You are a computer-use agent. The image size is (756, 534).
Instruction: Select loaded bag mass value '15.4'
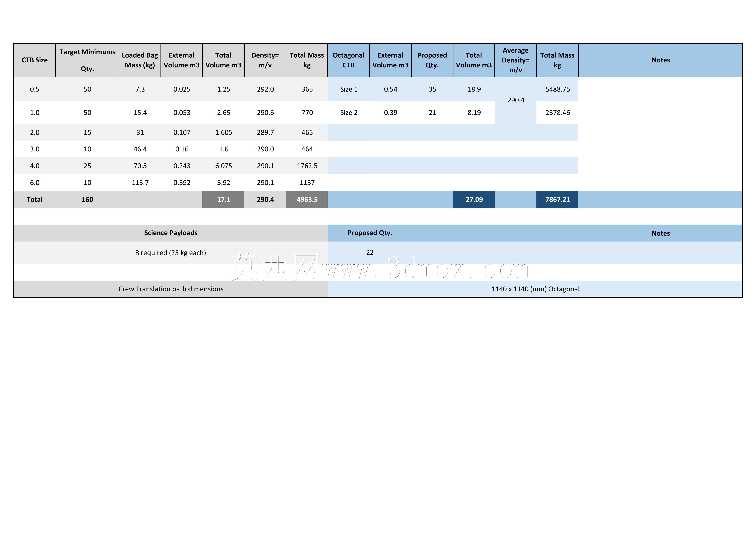[x=140, y=113]
